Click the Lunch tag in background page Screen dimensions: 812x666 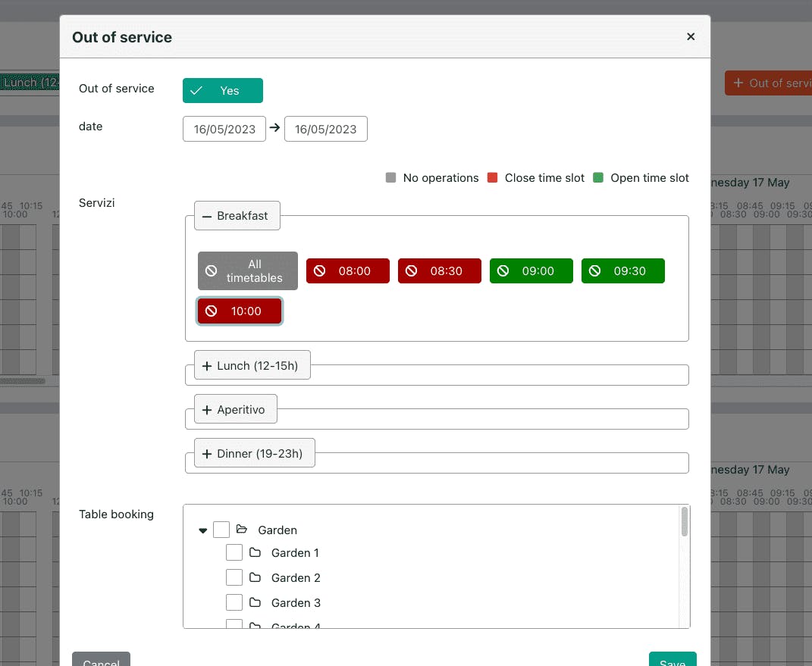(30, 83)
